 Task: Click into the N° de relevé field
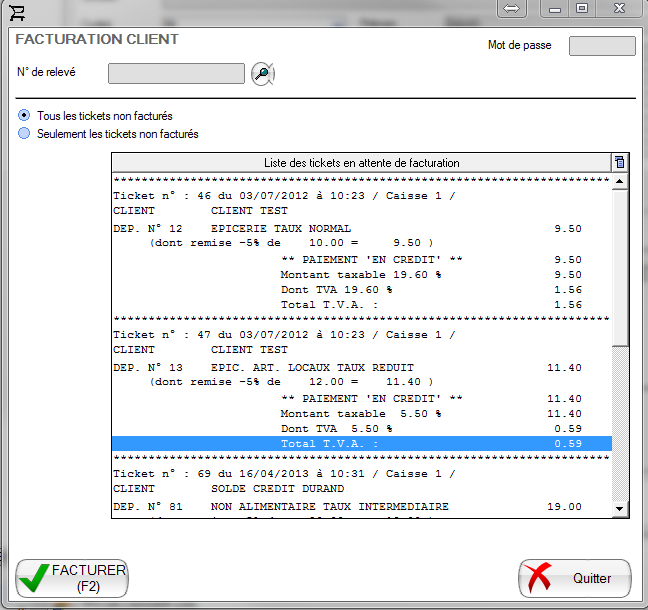(176, 73)
